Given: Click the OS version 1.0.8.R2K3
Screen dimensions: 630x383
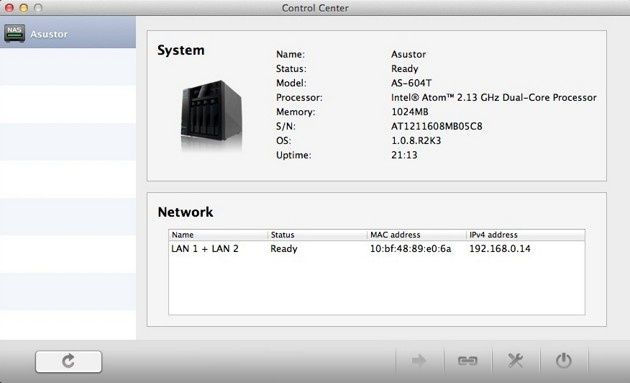Looking at the screenshot, I should click(x=416, y=141).
